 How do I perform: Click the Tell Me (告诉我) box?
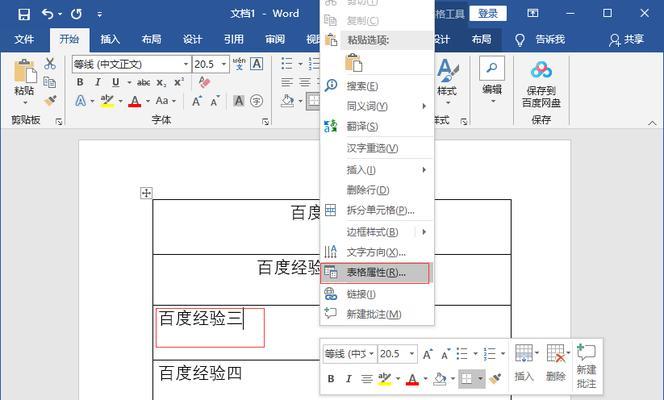click(540, 40)
